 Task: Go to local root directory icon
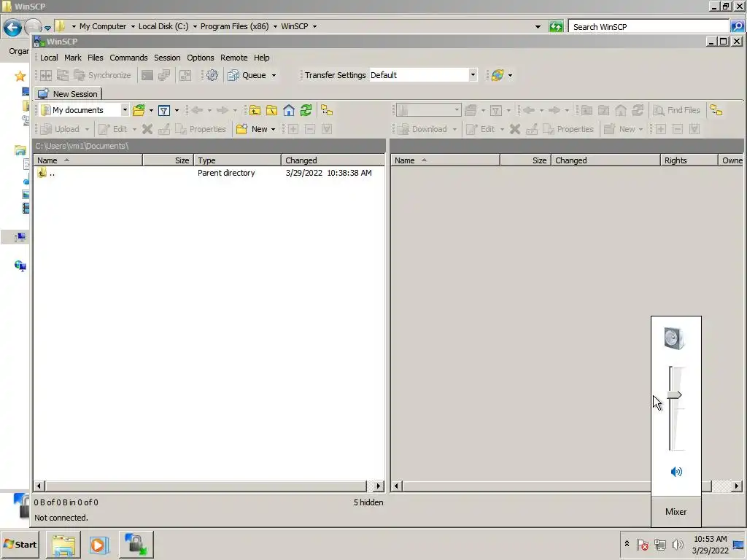click(x=271, y=111)
